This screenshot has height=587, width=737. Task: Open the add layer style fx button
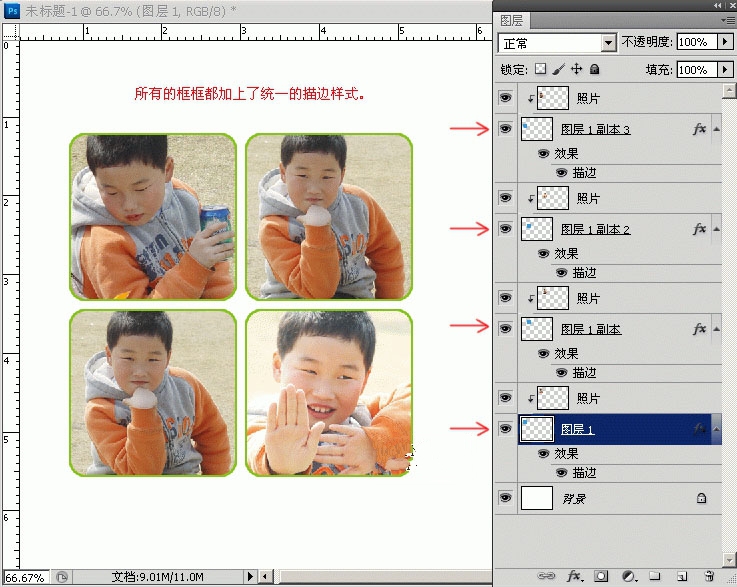coord(574,576)
